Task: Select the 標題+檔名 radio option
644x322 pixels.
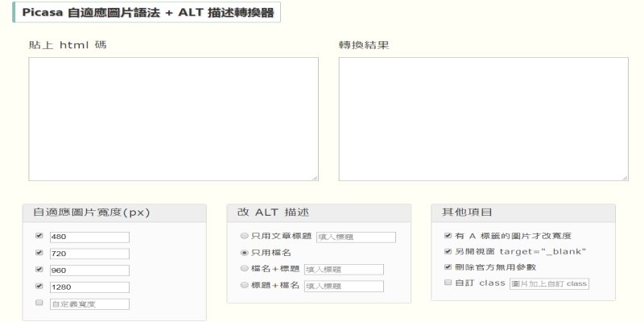Action: pyautogui.click(x=245, y=285)
